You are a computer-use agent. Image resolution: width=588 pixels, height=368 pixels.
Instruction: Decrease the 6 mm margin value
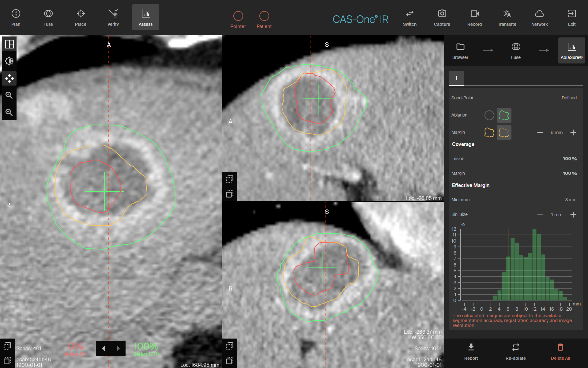point(540,132)
